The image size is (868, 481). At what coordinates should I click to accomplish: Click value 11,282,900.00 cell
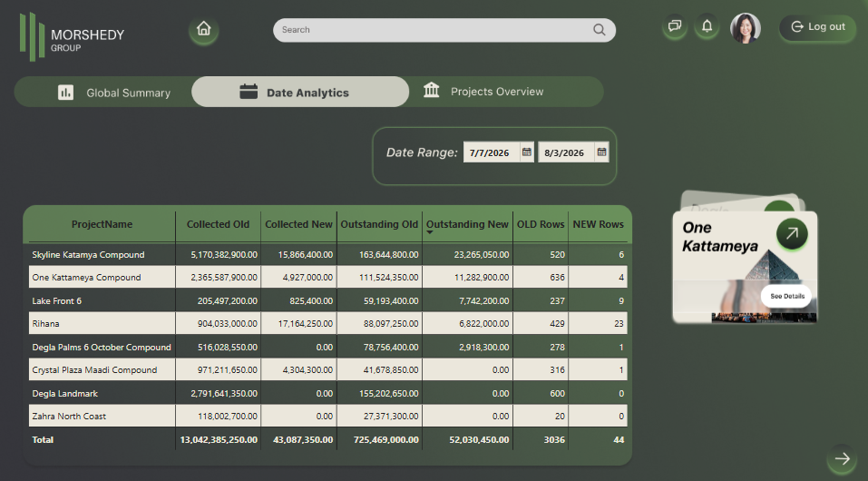tap(481, 278)
